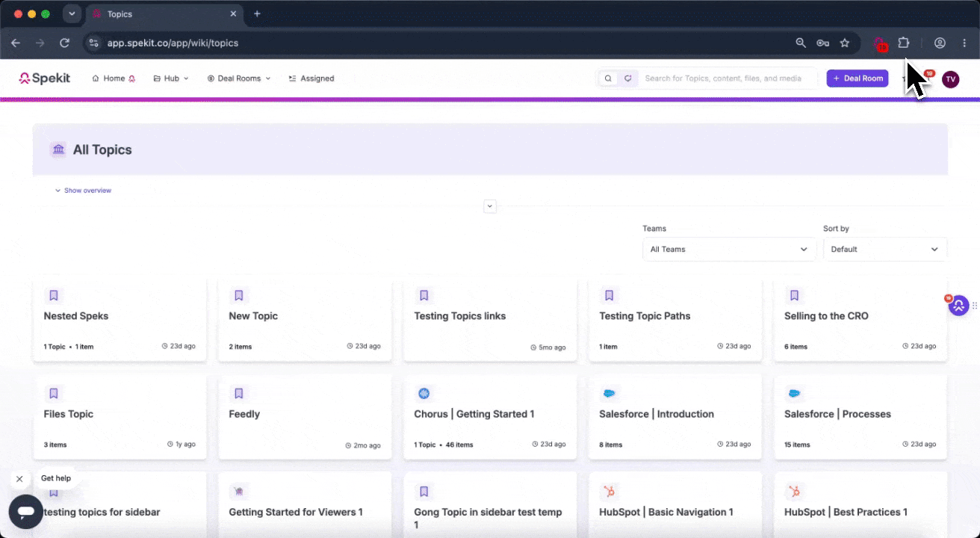980x538 pixels.
Task: Open the Assigned page
Action: (311, 78)
